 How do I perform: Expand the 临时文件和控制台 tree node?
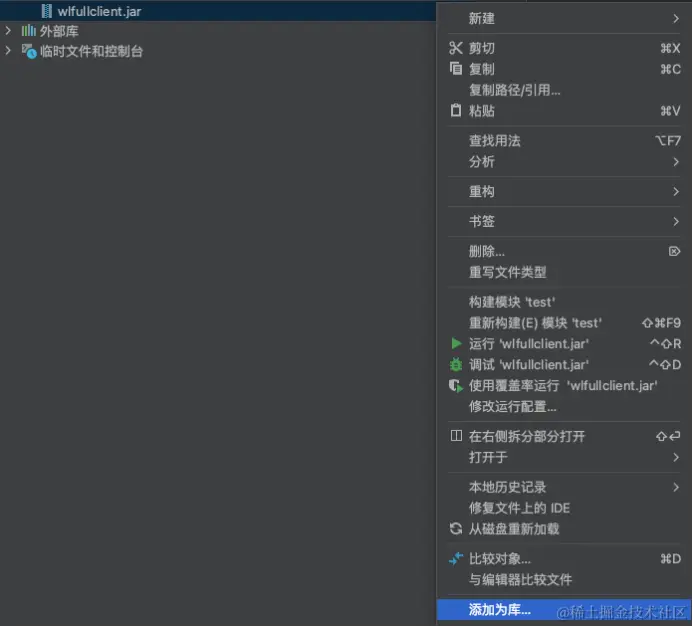8,51
